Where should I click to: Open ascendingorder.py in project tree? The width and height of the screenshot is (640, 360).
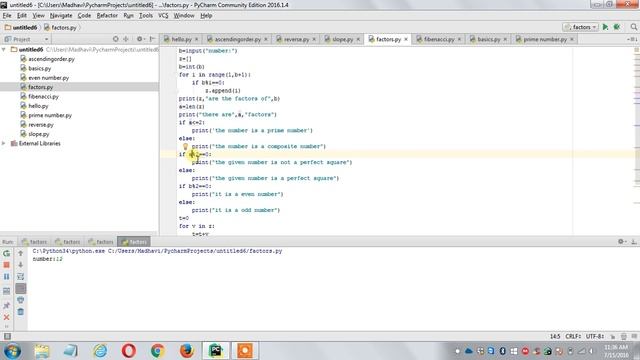51,59
